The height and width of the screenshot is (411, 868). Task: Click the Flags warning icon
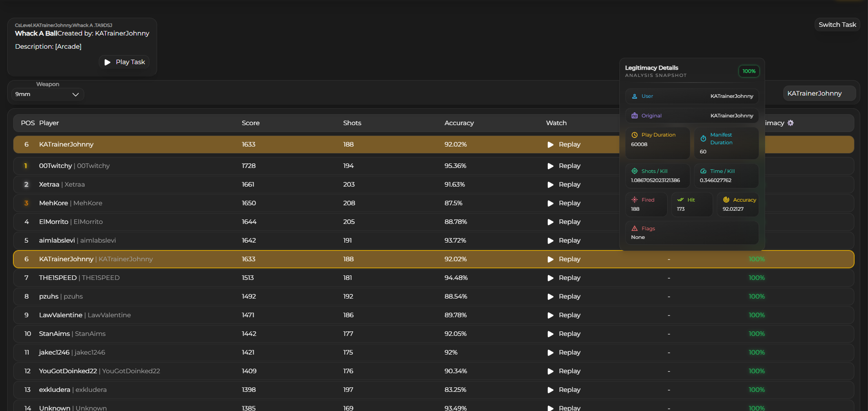click(634, 228)
